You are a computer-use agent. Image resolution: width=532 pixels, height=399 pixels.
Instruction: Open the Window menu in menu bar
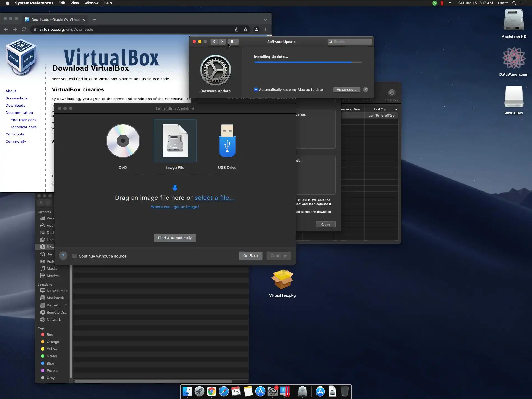(x=91, y=3)
